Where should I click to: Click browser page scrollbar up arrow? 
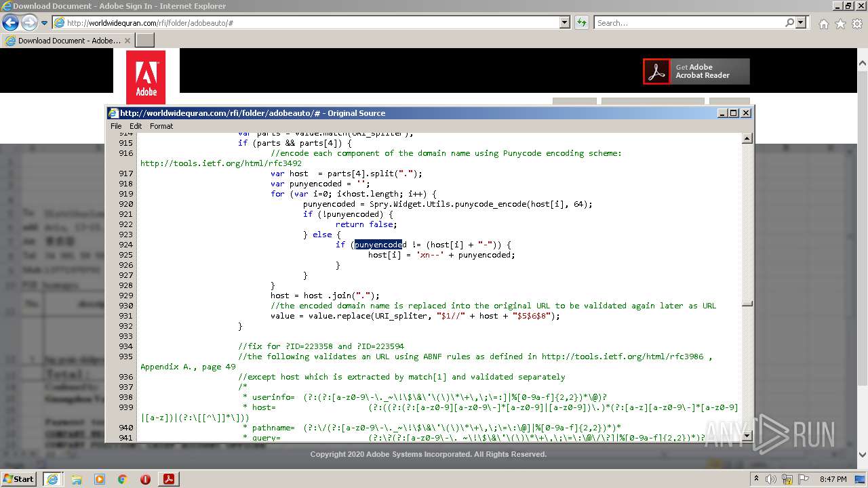click(x=862, y=64)
